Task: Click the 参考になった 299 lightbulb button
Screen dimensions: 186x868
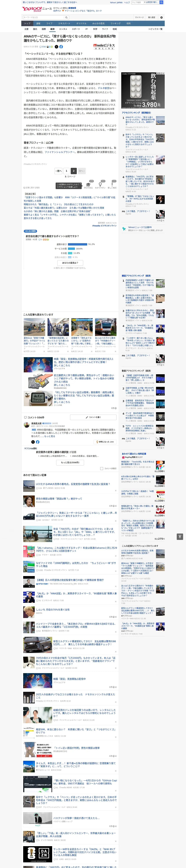Action: coord(105,442)
